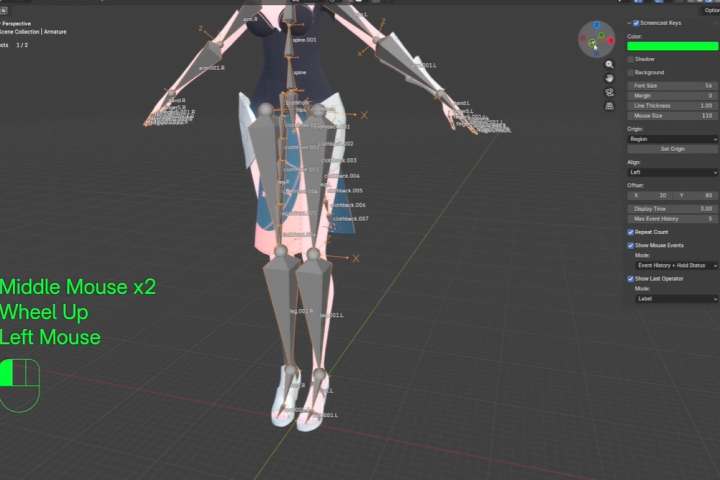Collapse the Screencast Keys panel chevron

coord(629,23)
